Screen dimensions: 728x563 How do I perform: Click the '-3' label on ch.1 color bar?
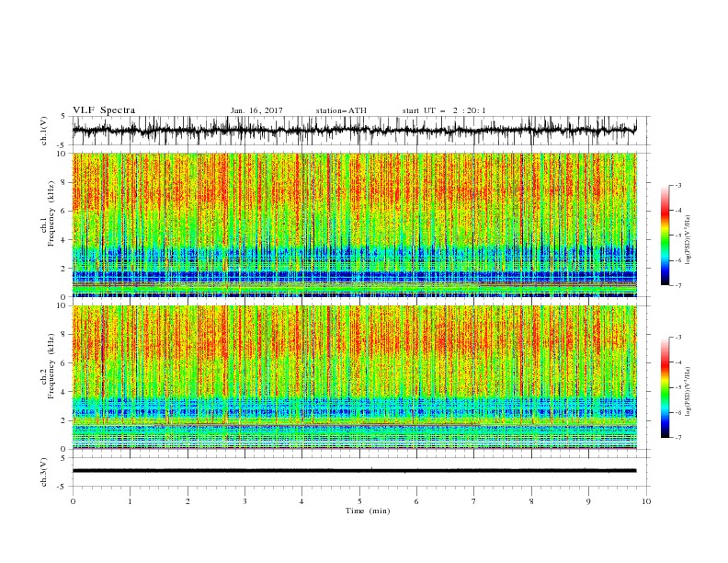coord(678,185)
